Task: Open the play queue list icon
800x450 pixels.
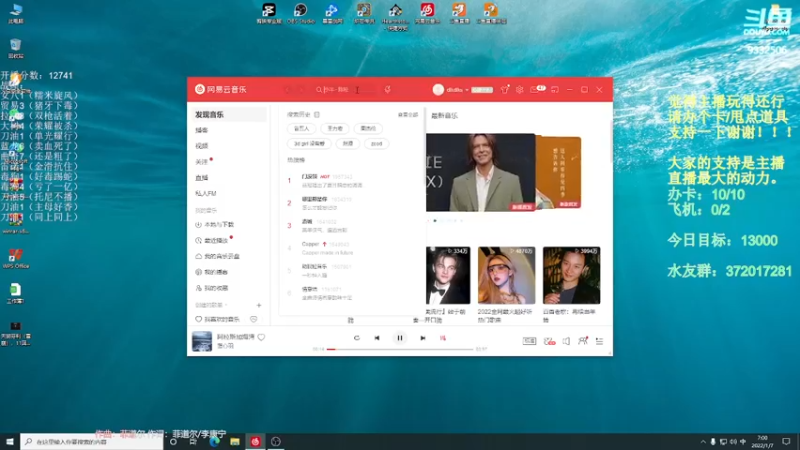Action: tap(599, 341)
